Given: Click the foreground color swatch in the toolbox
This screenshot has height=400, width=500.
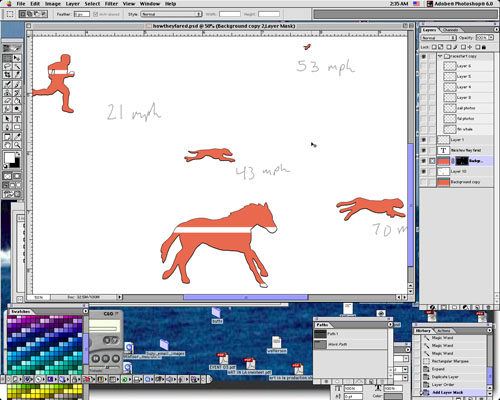Looking at the screenshot, I should click(9, 158).
